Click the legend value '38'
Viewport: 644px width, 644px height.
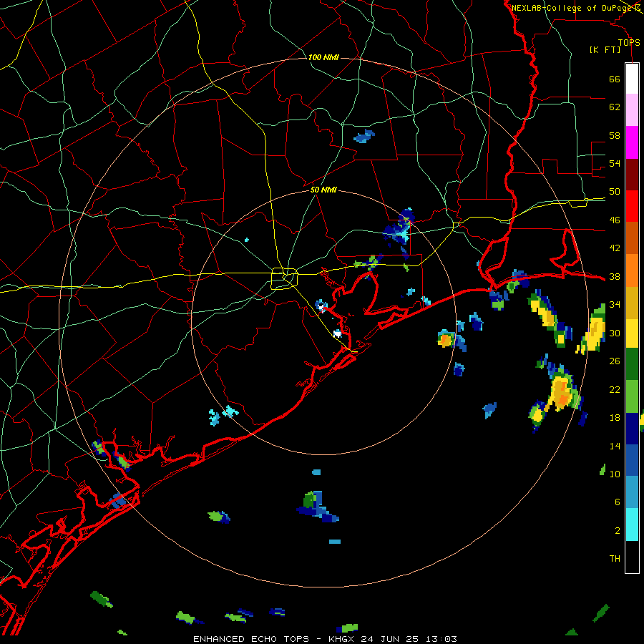pos(615,277)
